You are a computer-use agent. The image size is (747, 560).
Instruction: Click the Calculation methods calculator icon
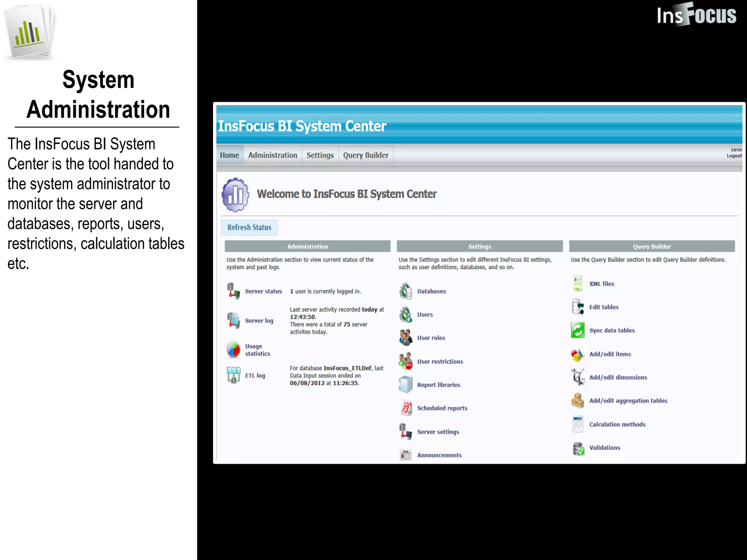(x=578, y=424)
